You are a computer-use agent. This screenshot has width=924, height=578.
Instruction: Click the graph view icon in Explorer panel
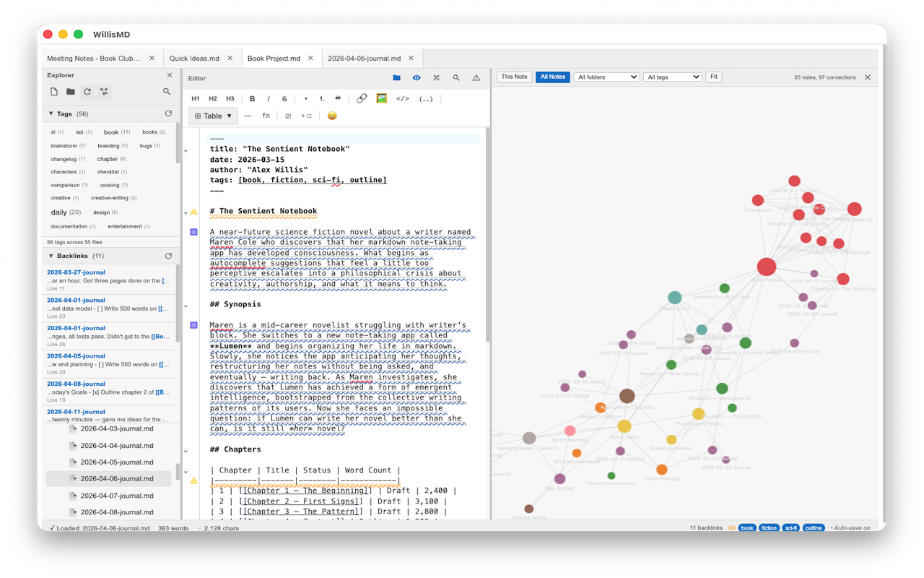pos(104,92)
